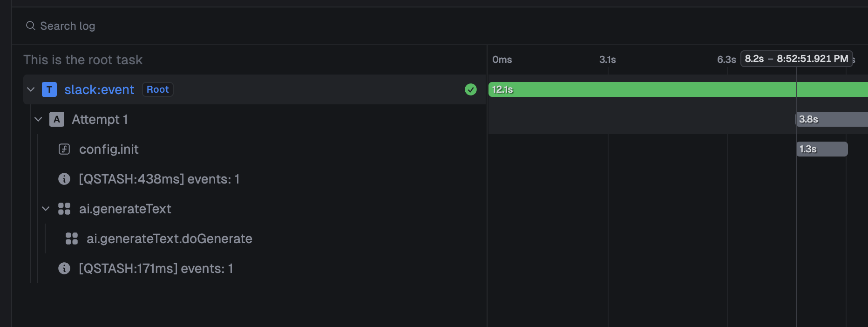
Task: Collapse the slack:event root row
Action: tap(31, 89)
